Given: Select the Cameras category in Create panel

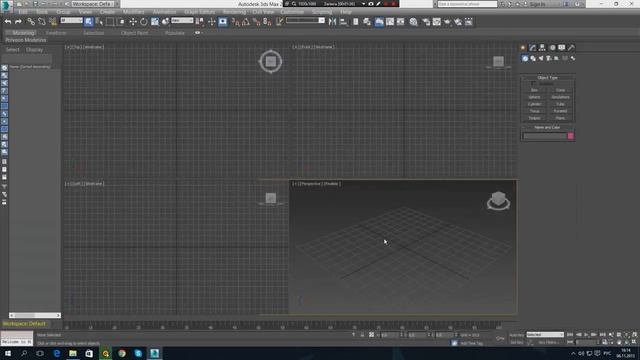Looking at the screenshot, I should pos(549,58).
